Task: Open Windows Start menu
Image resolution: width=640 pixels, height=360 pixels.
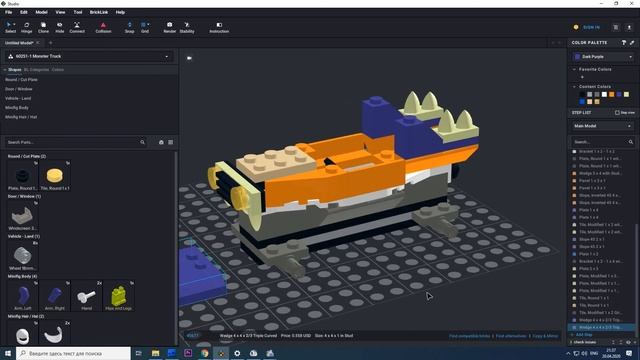Action: pyautogui.click(x=8, y=353)
